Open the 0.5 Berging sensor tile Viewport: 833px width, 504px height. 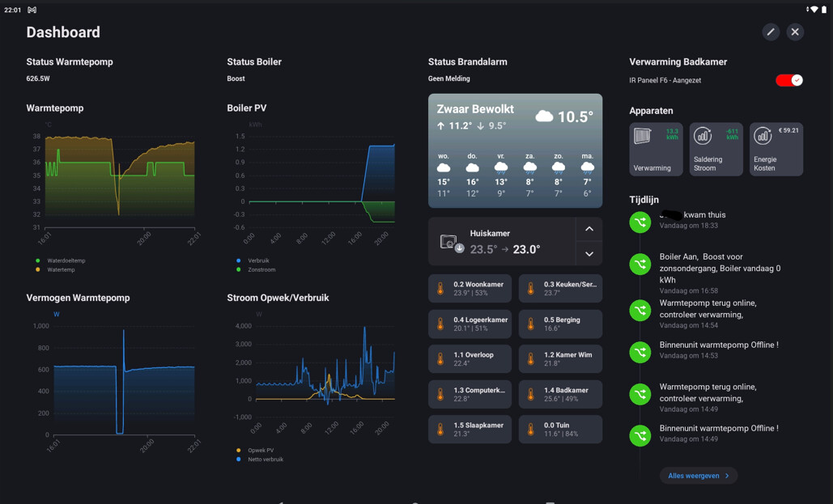click(560, 324)
